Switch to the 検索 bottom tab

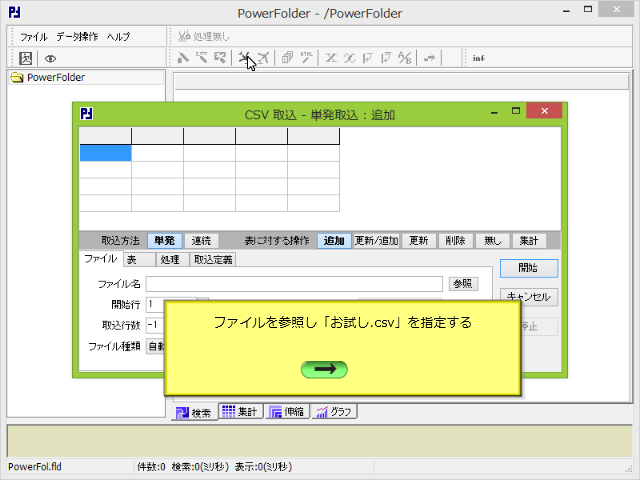pos(194,413)
